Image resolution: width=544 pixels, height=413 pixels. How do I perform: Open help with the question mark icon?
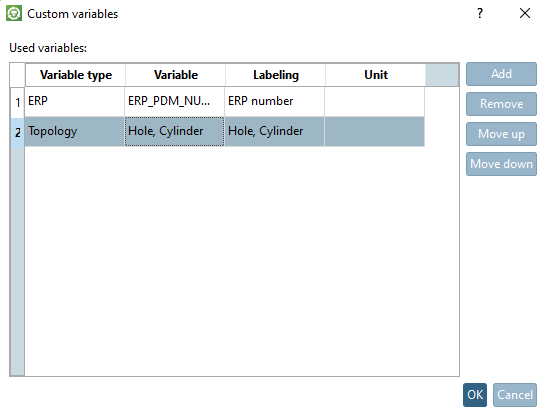point(480,13)
